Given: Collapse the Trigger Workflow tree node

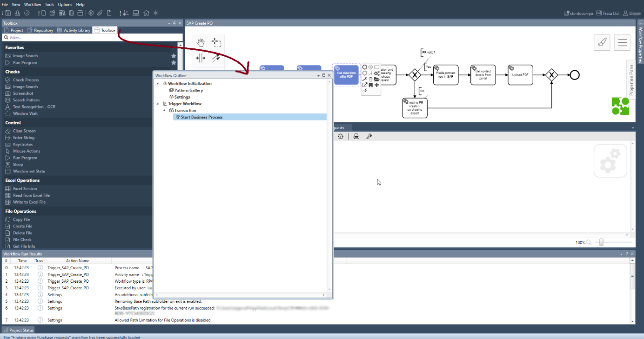Looking at the screenshot, I should pos(158,104).
